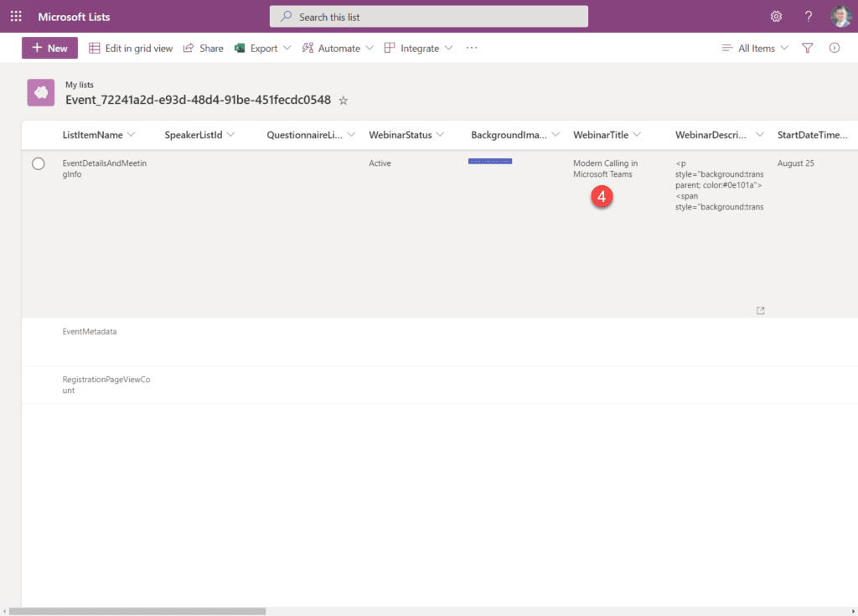Click the filter funnel icon
Image resolution: width=858 pixels, height=616 pixels.
tap(807, 48)
